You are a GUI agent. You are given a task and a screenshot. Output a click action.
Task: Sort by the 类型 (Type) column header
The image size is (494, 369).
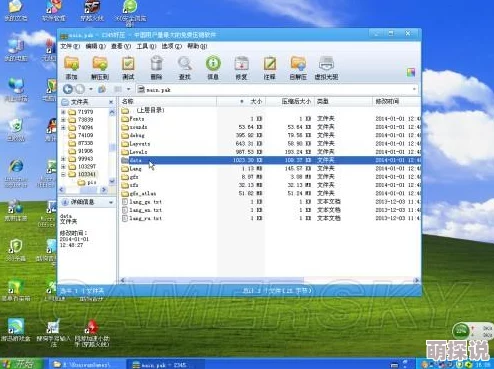[x=343, y=101]
